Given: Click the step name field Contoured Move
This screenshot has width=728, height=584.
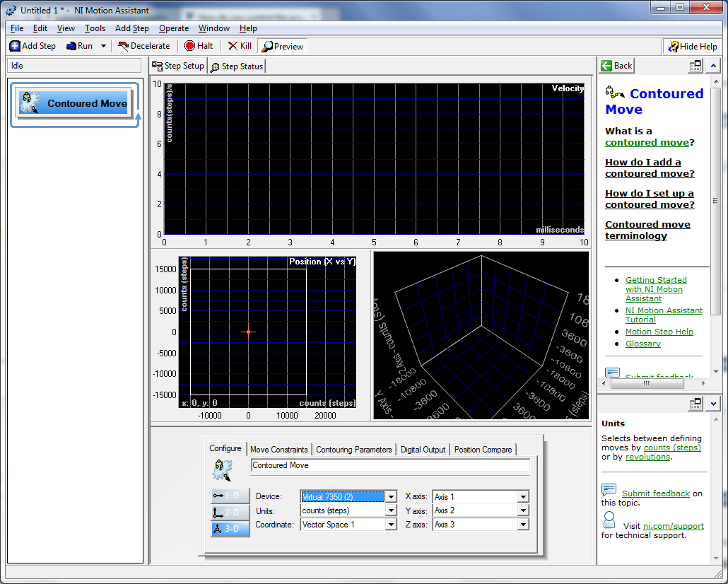Looking at the screenshot, I should [390, 465].
